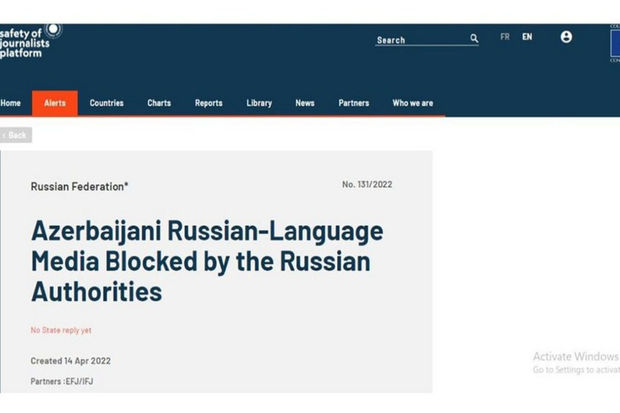Click the Russian Federation country label
620x413 pixels.
pyautogui.click(x=80, y=186)
